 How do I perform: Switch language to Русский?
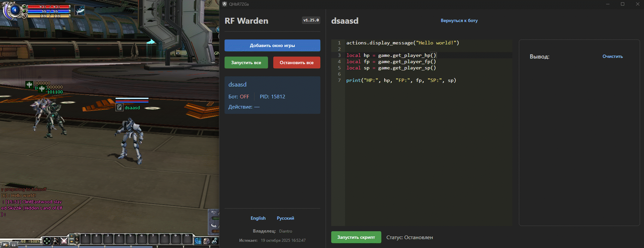click(285, 218)
